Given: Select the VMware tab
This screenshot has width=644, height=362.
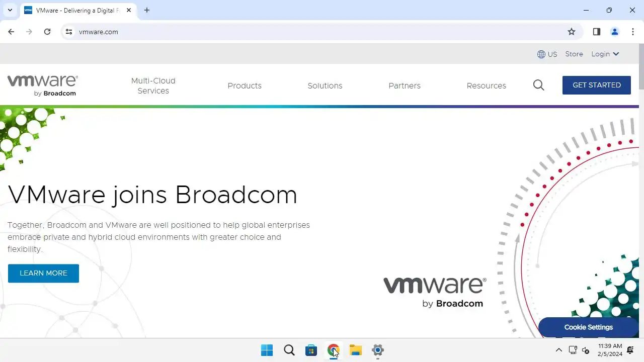Looking at the screenshot, I should (x=78, y=10).
